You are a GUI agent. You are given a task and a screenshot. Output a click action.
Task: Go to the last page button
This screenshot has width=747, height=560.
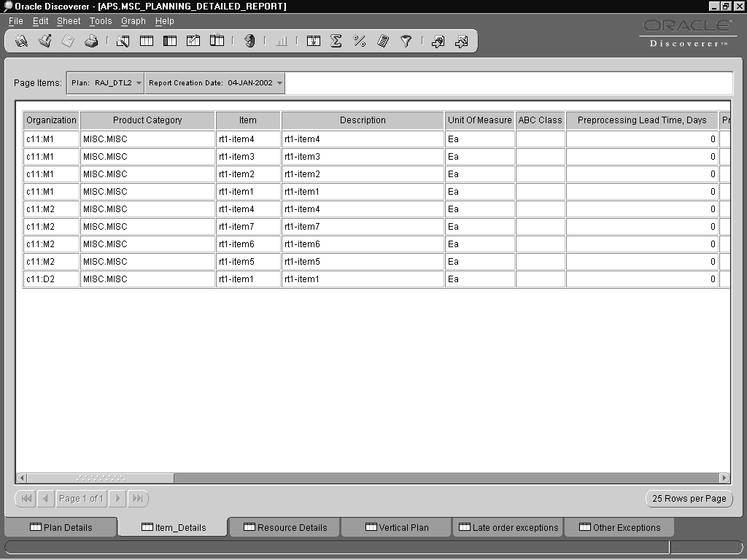pos(138,499)
